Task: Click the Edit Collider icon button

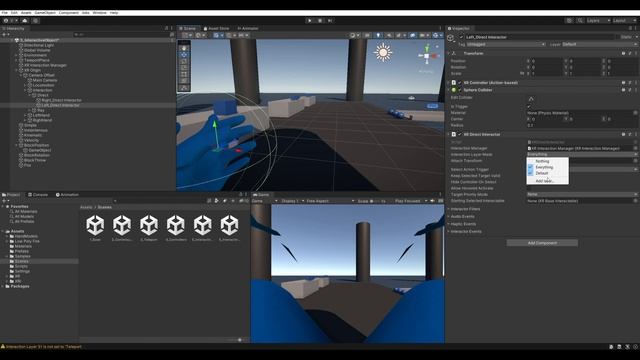Action: (x=531, y=98)
